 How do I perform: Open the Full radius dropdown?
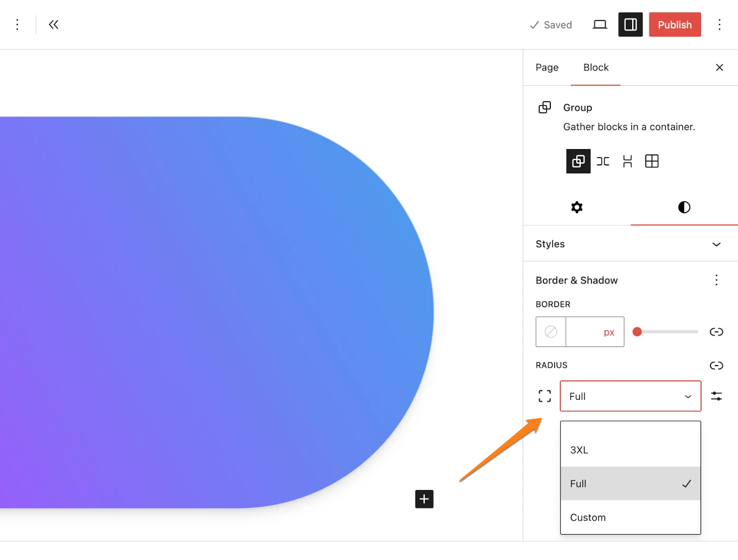(x=630, y=396)
